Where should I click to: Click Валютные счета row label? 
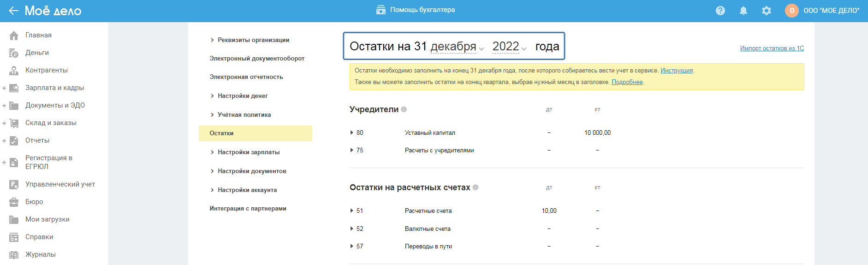pos(428,229)
